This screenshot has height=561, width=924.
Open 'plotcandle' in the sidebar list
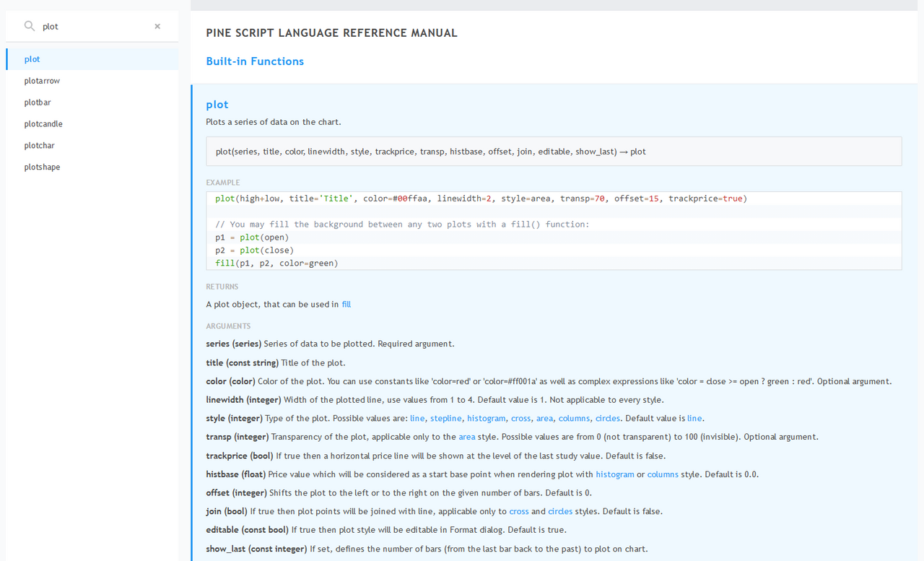[x=92, y=124]
